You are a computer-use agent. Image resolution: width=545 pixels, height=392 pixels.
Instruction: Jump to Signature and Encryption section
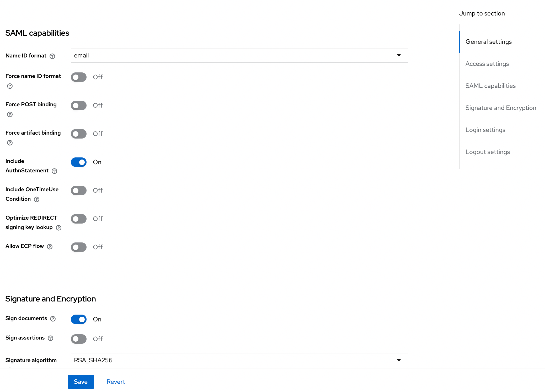(x=501, y=108)
